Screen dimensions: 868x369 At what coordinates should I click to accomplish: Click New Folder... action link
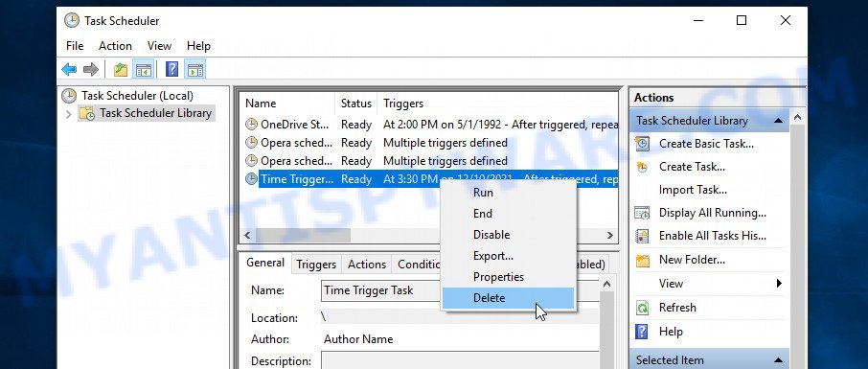pos(692,260)
